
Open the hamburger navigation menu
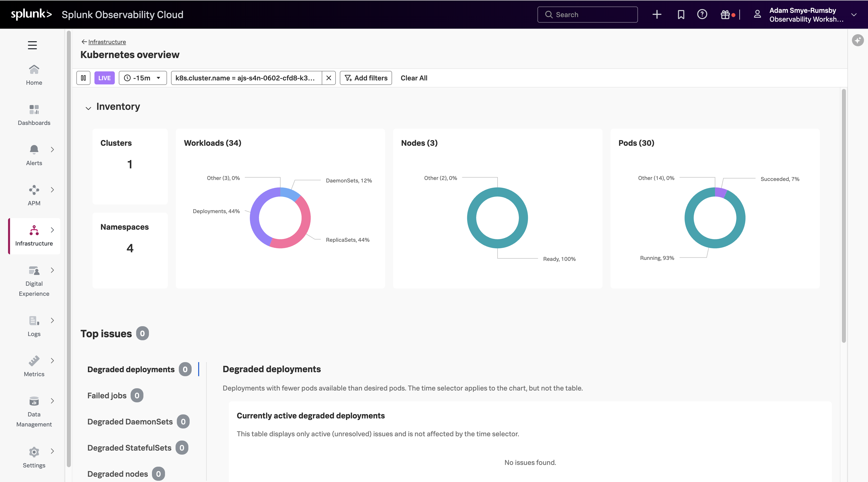32,45
